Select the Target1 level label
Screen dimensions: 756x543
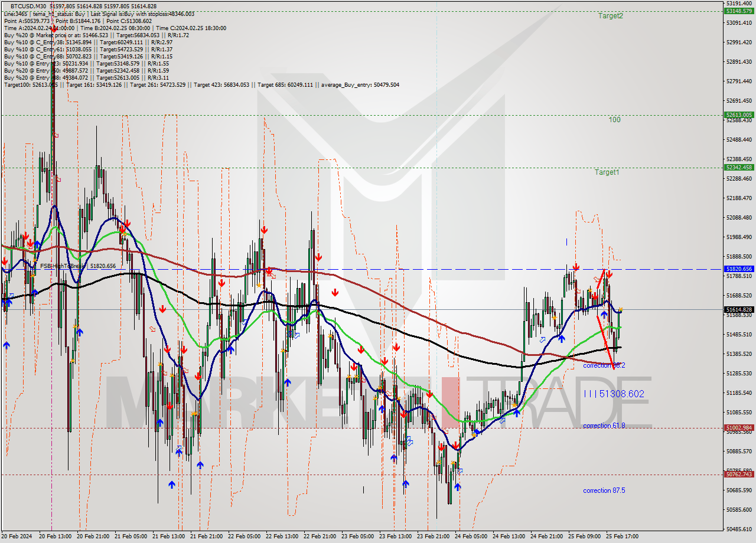point(607,172)
